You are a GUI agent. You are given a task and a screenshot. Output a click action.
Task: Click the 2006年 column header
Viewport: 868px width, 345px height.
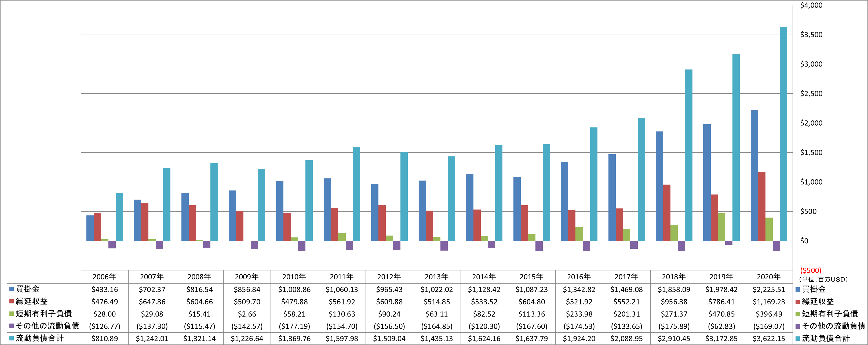(x=104, y=277)
